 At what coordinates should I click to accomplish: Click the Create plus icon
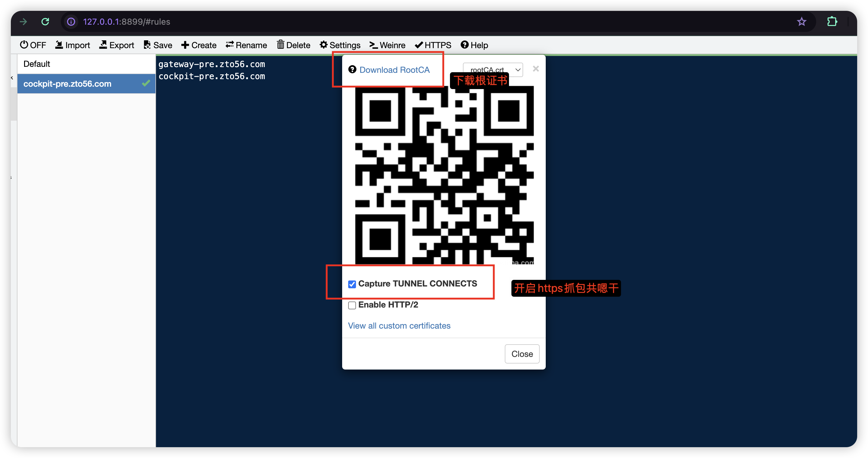[x=185, y=45]
